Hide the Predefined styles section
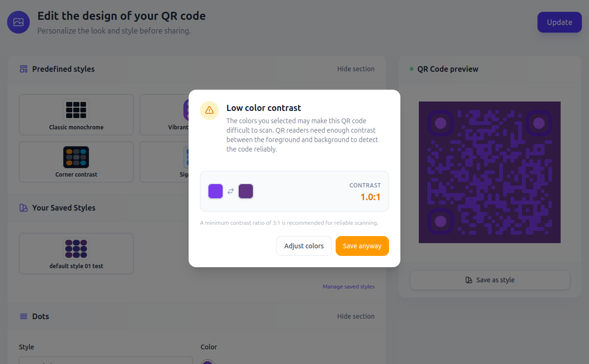Viewport: 589px width, 364px height. [x=355, y=69]
